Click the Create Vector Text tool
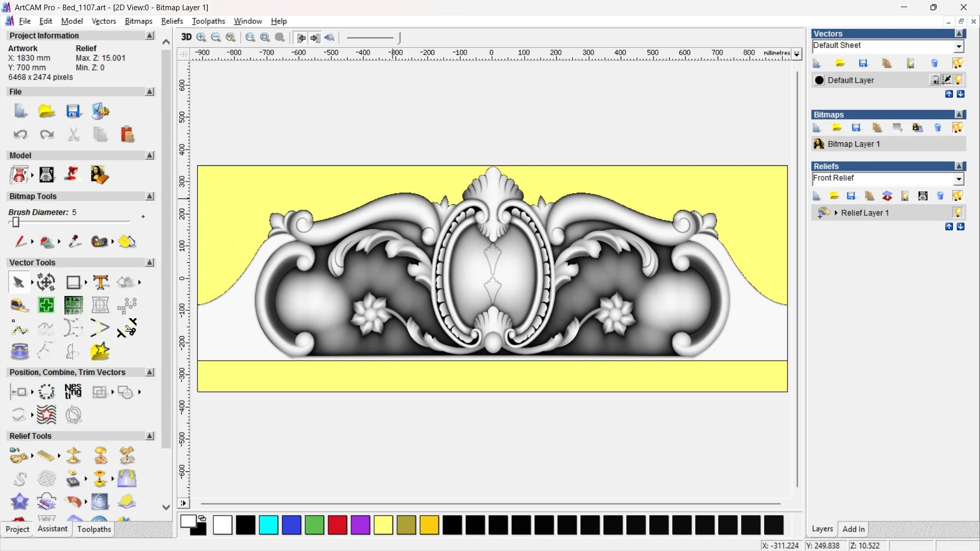Viewport: 980px width, 551px height. point(101,282)
